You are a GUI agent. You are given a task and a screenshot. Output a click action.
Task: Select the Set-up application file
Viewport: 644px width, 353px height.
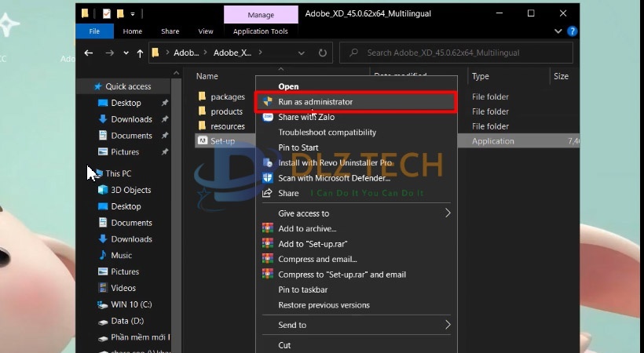(x=222, y=140)
